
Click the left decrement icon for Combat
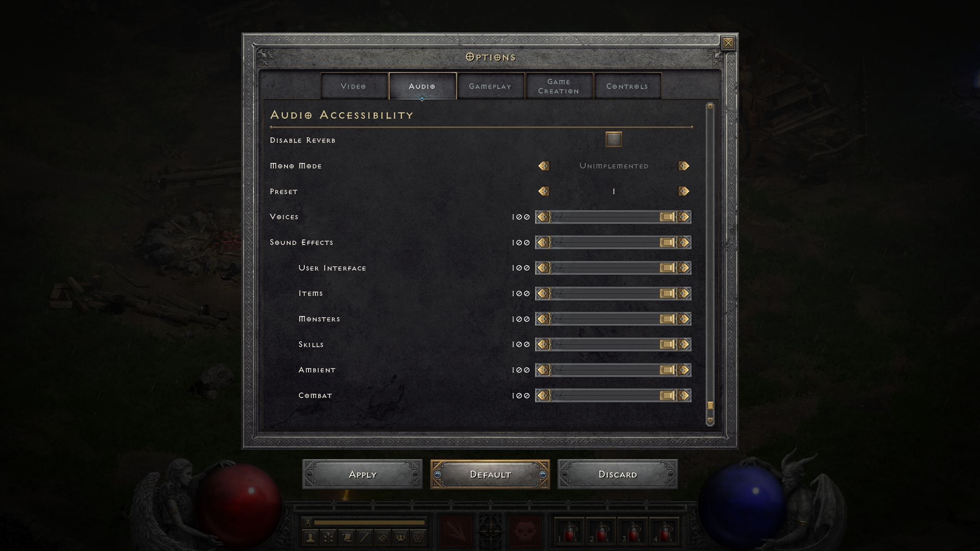coord(542,396)
